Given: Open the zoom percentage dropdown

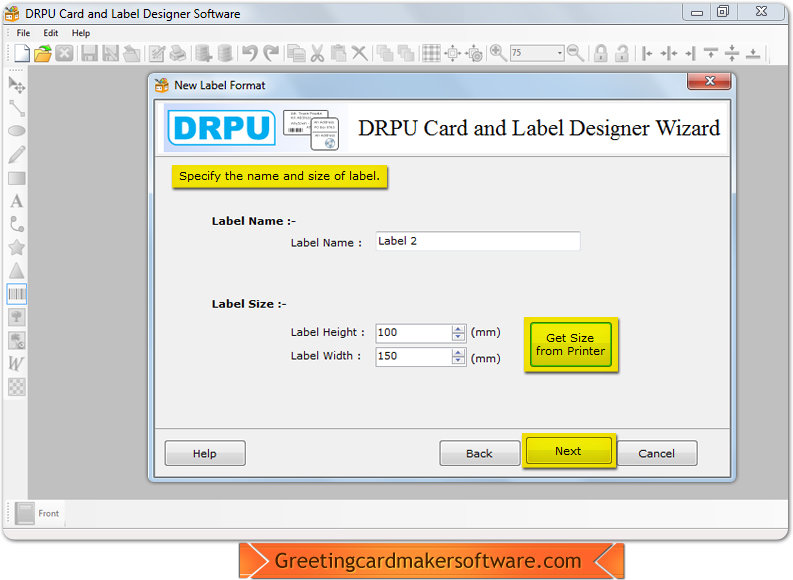Looking at the screenshot, I should 559,53.
